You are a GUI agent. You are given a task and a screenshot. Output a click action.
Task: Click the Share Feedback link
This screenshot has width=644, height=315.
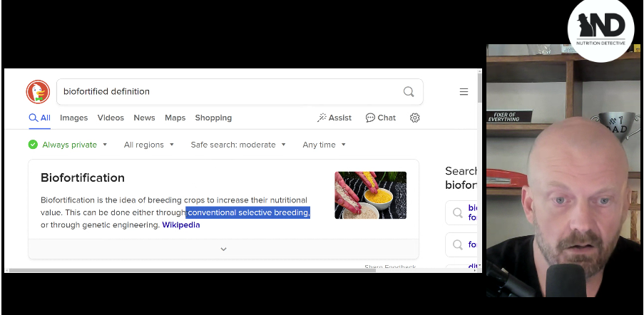pyautogui.click(x=390, y=267)
